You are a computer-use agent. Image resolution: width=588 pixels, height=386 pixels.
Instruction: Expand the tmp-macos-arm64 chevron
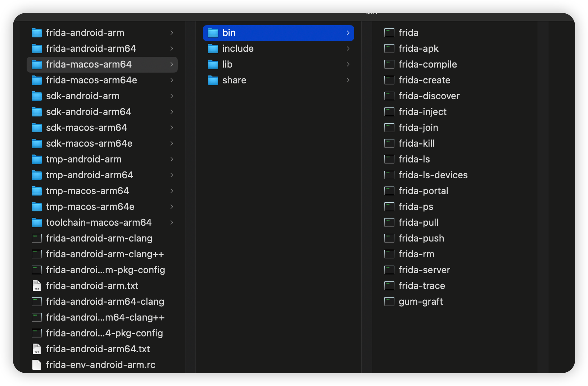click(172, 191)
